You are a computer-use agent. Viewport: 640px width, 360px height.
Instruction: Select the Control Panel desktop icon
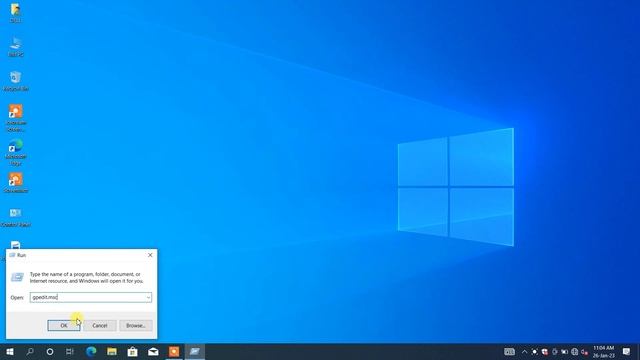click(x=16, y=217)
